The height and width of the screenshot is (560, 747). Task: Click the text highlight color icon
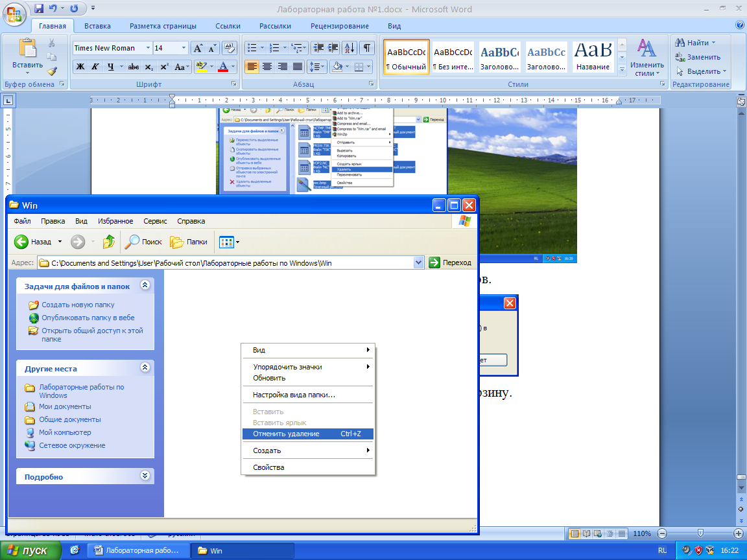click(x=201, y=67)
